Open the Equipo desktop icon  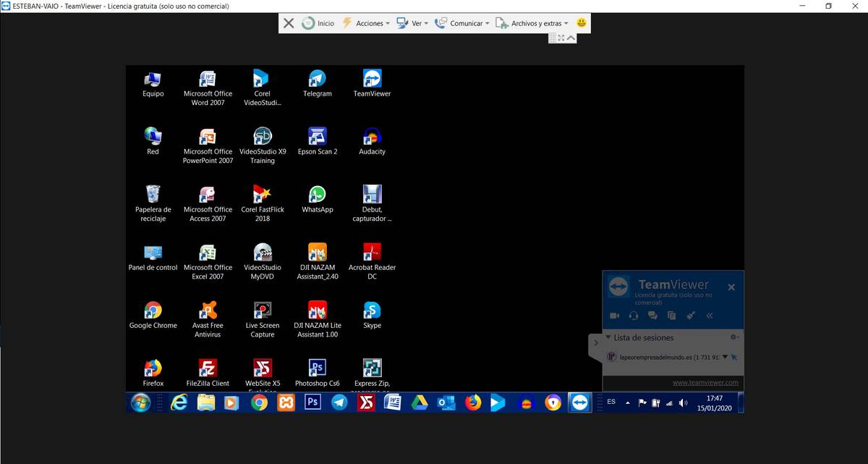(153, 84)
